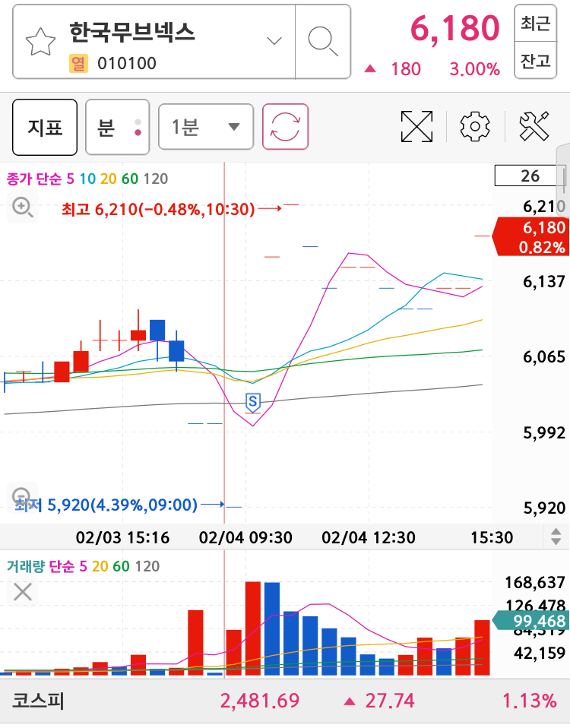570x728 pixels.
Task: Click the 60 moving average label in price legend
Action: click(130, 179)
